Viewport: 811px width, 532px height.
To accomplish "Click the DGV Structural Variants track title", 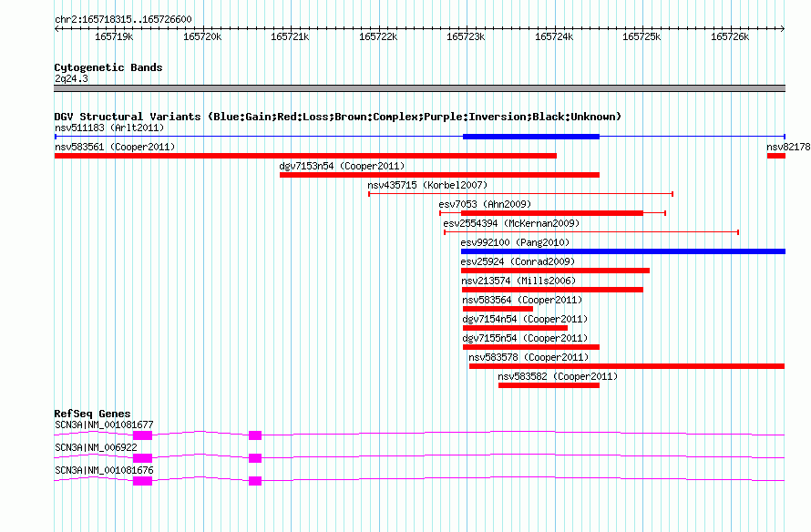I will click(x=337, y=117).
